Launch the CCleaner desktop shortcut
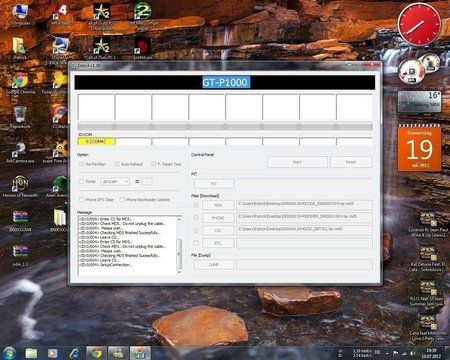Screen dimensions: 450x360 point(60,117)
